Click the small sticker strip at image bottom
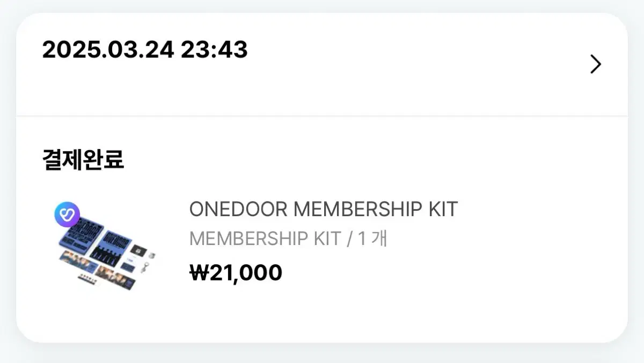The image size is (644, 363). coord(88,279)
